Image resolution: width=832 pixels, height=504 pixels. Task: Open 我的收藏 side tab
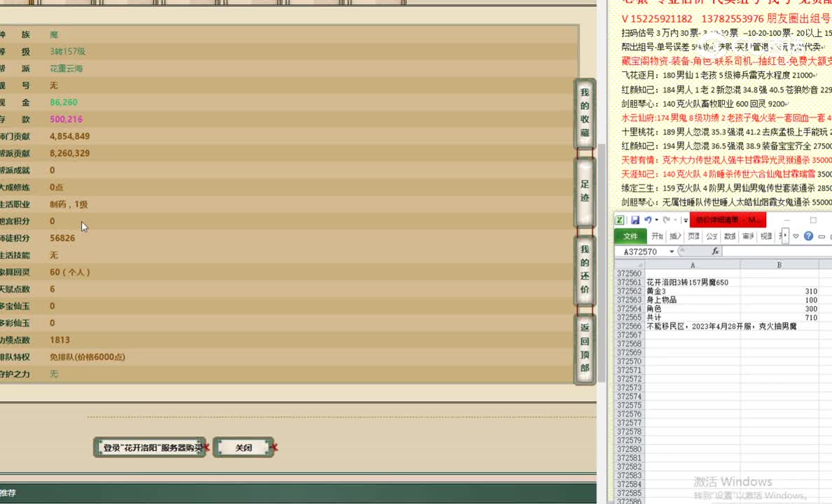pos(585,113)
